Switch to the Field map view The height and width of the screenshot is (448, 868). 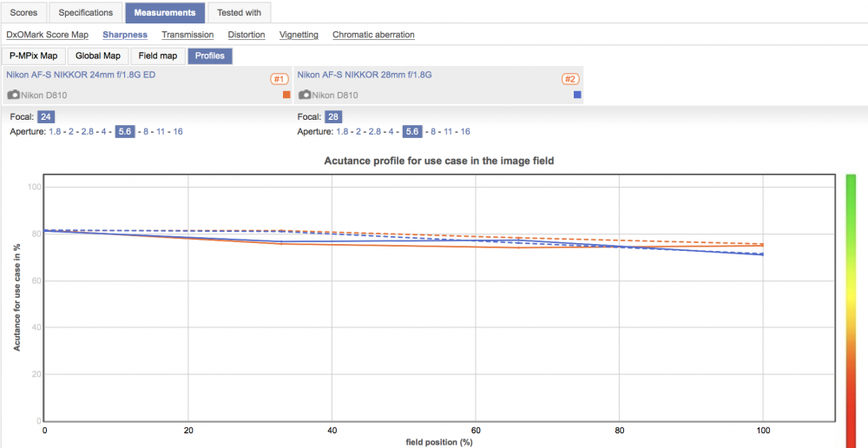click(x=158, y=56)
